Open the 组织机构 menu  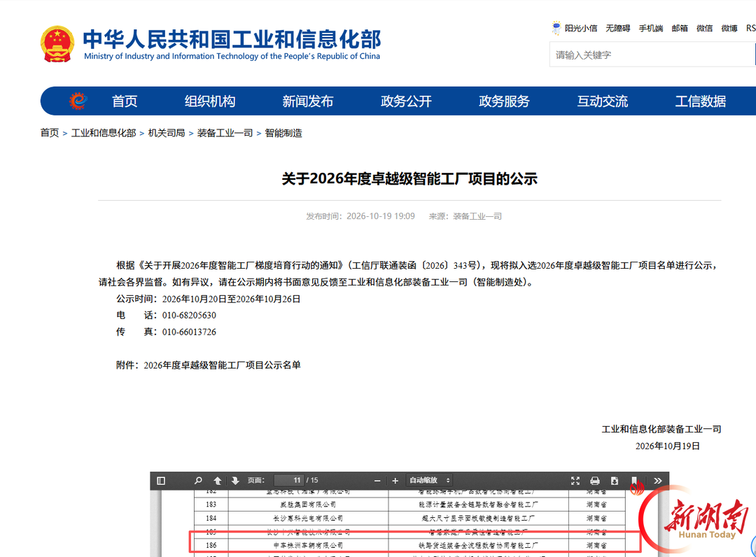point(210,101)
